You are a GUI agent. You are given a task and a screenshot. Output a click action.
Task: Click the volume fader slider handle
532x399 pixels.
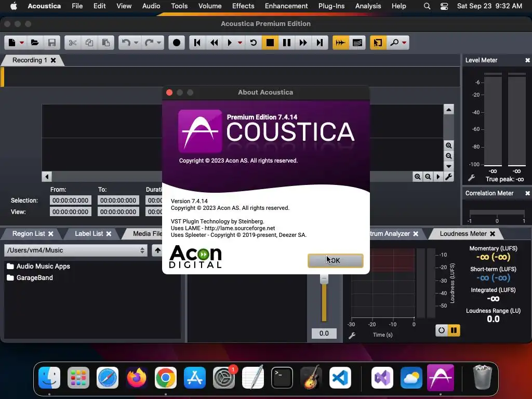(324, 278)
